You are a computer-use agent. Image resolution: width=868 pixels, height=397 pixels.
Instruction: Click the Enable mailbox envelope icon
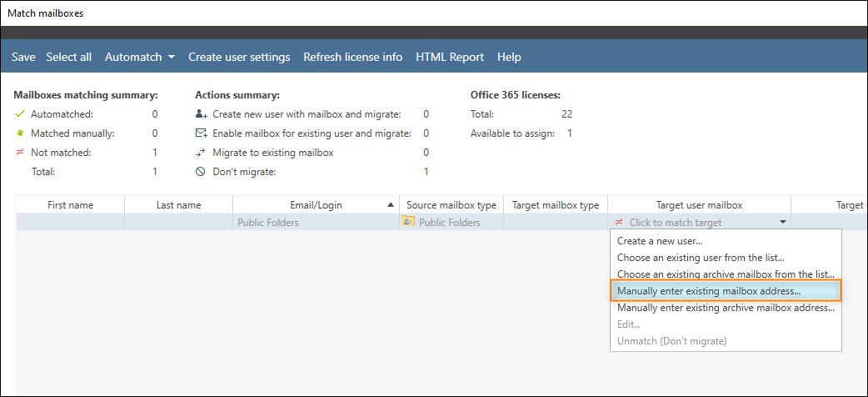[x=202, y=133]
